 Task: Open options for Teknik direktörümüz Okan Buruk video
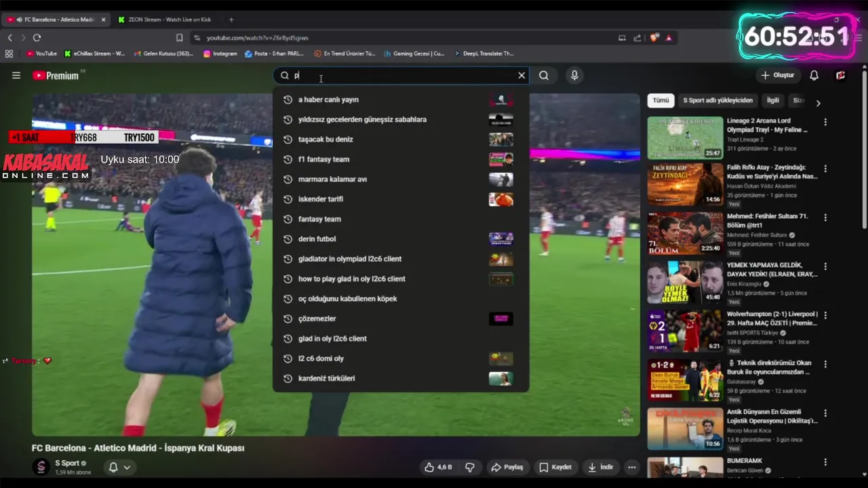(x=825, y=363)
